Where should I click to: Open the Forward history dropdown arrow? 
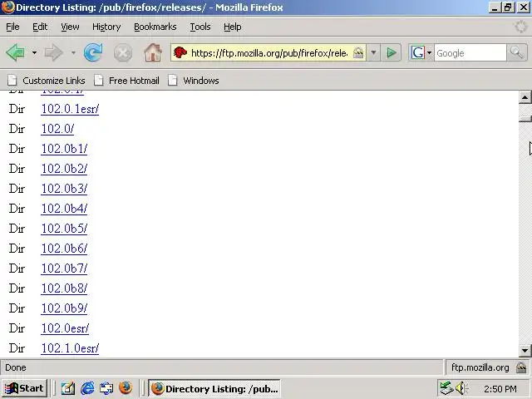point(73,53)
